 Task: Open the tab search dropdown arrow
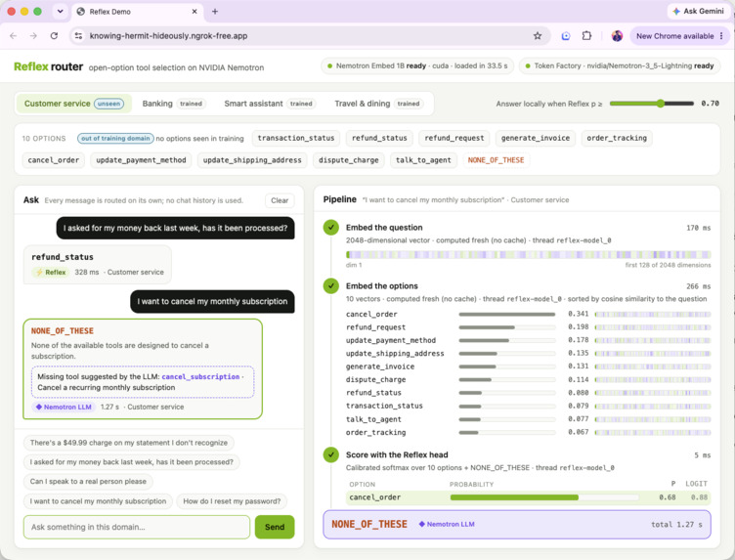pyautogui.click(x=60, y=12)
